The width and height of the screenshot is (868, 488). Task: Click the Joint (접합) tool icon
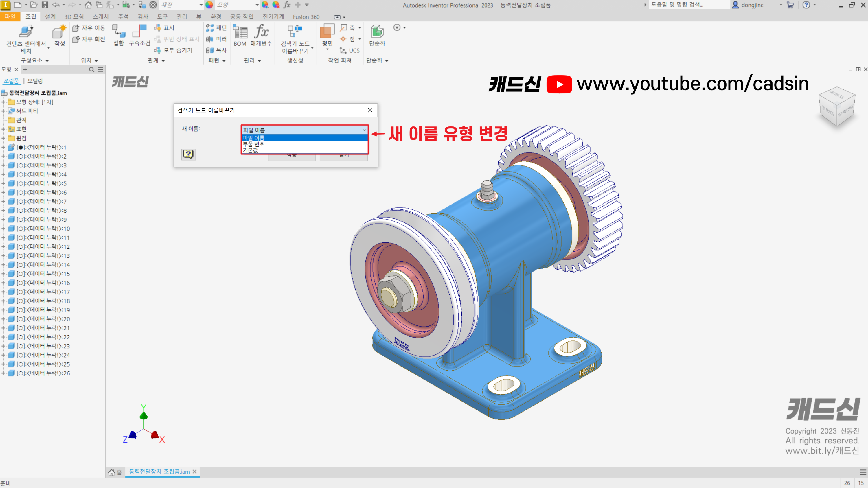(x=119, y=31)
